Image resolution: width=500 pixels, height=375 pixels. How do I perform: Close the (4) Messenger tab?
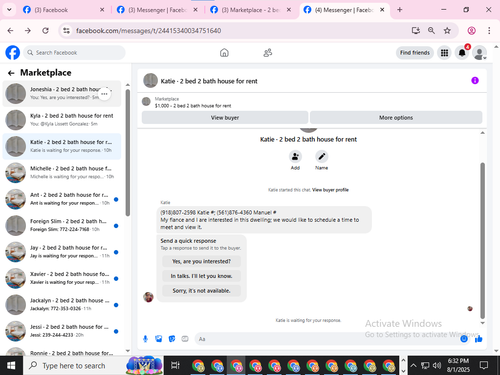382,10
